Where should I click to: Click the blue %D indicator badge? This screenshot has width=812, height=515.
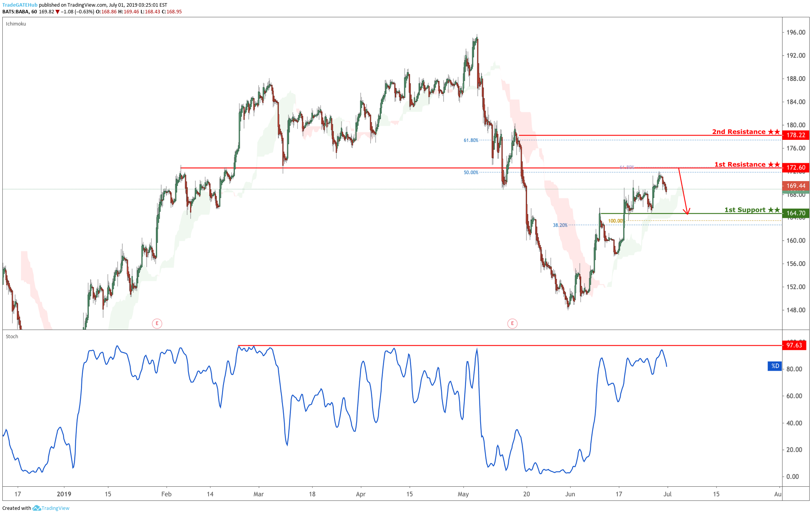click(774, 366)
